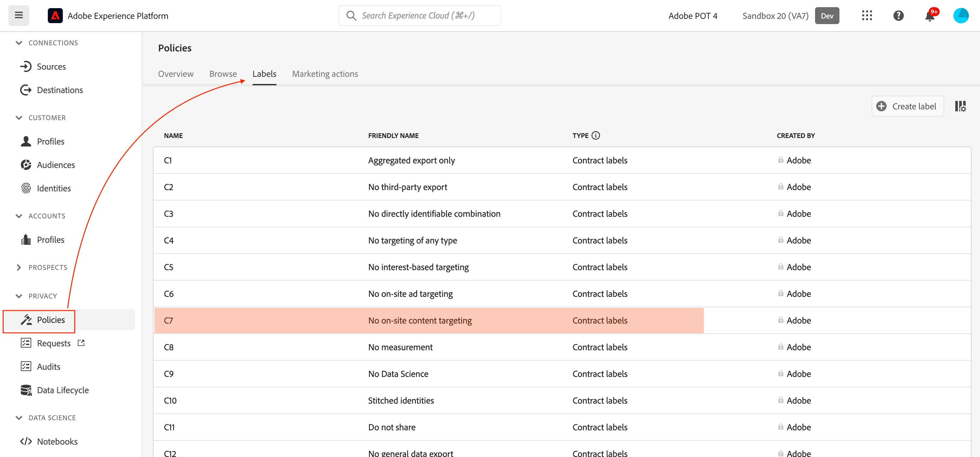Switch to the Overview tab
This screenshot has height=457, width=980.
176,74
